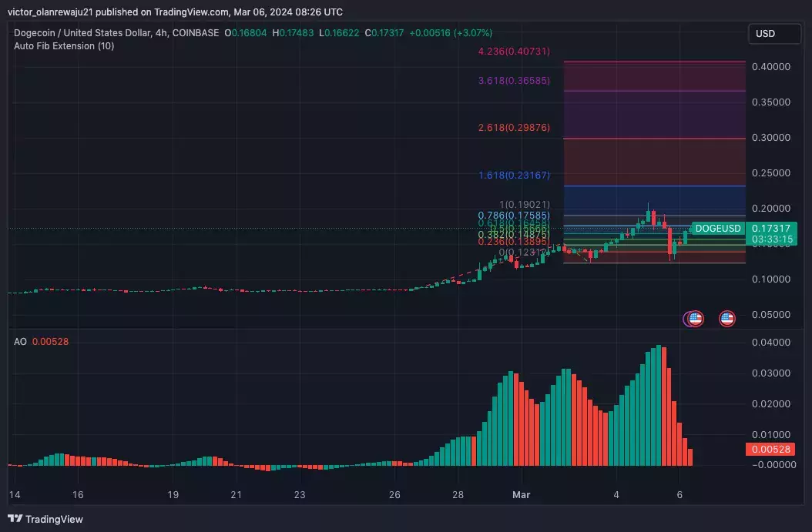Click the 1.618(0.23167) Fibonacci level label

[x=514, y=175]
